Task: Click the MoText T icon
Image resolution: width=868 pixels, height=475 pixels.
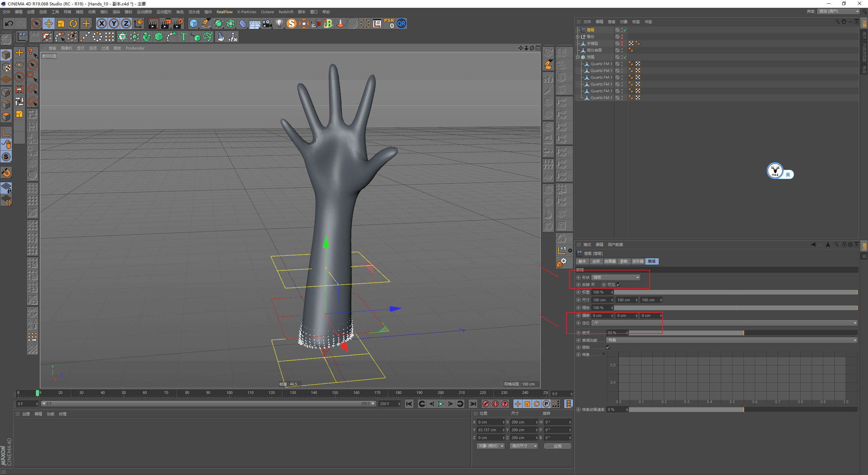Action: pos(183,37)
